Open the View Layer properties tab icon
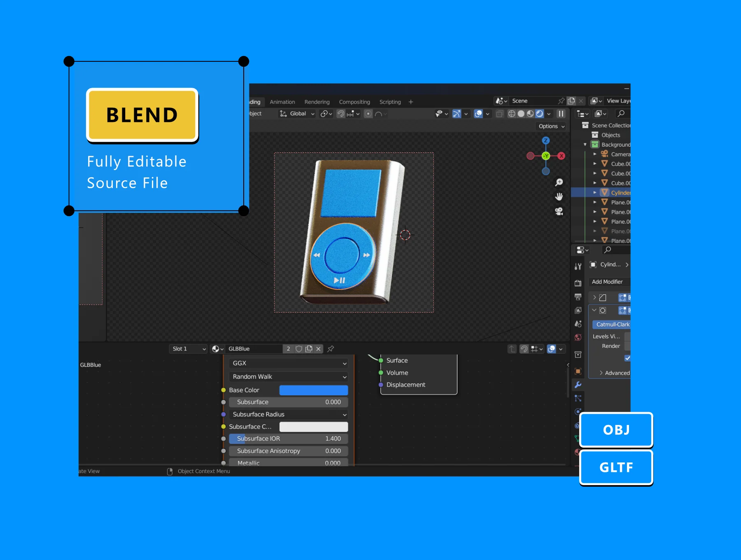Image resolution: width=741 pixels, height=560 pixels. point(578,310)
